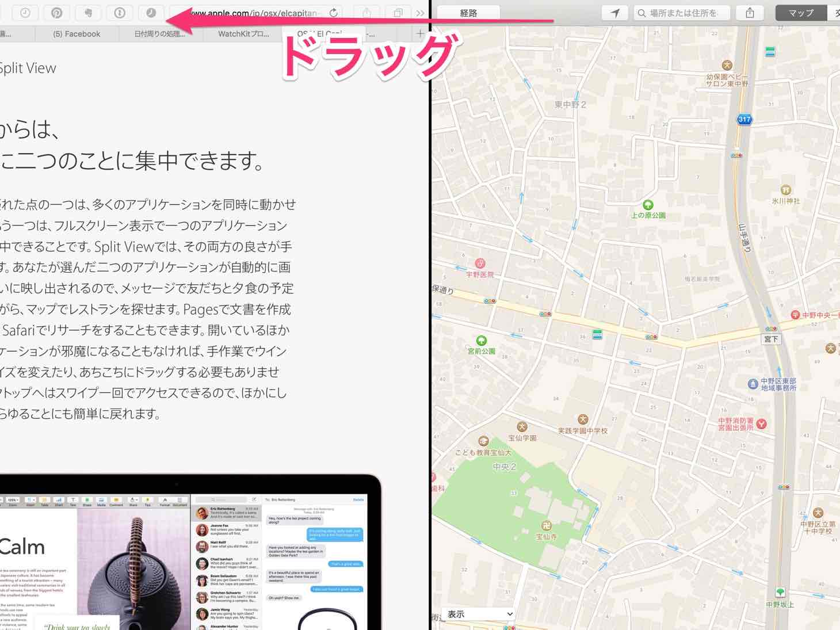This screenshot has height=630, width=840.
Task: Switch to the (5) Facebook tab
Action: 77,34
